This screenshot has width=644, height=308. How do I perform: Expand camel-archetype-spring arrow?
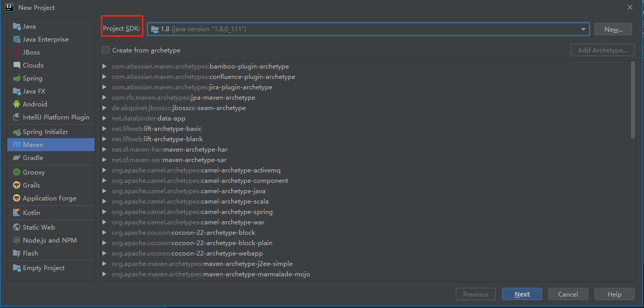click(104, 212)
